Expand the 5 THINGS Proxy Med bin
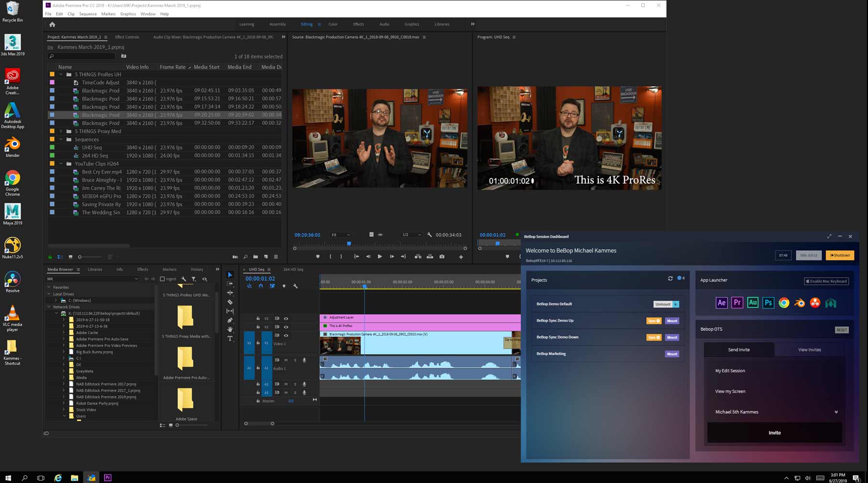The height and width of the screenshot is (483, 868). click(x=61, y=131)
